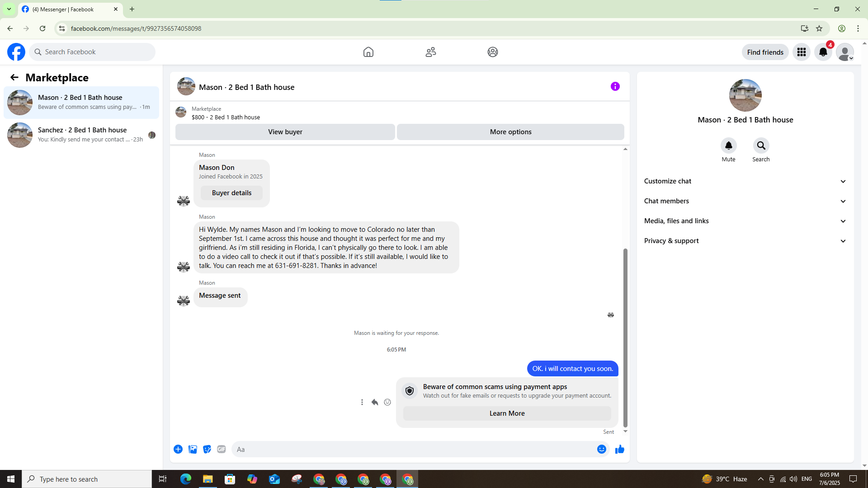Image resolution: width=868 pixels, height=488 pixels.
Task: Open the Facebook menu grid icon
Action: (802, 52)
